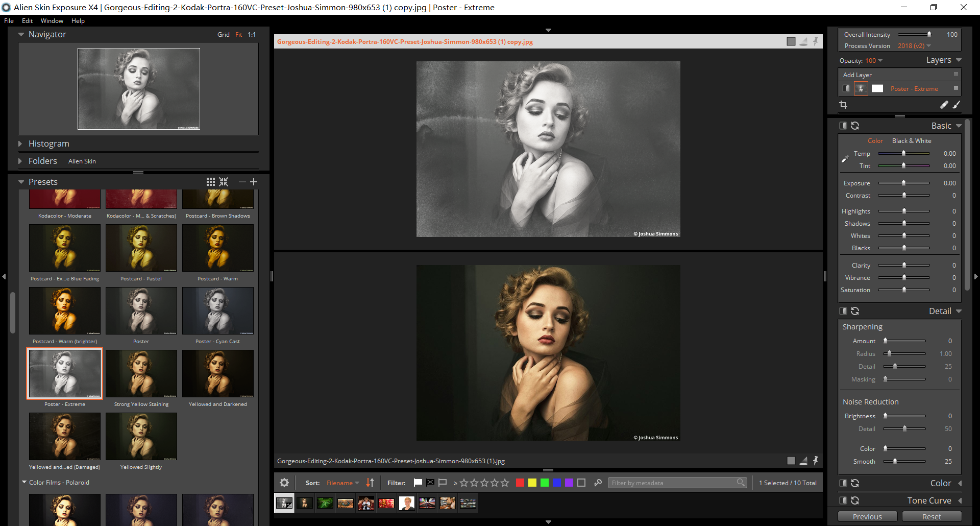980x526 pixels.
Task: Open the Sort by Filename dropdown
Action: 342,483
